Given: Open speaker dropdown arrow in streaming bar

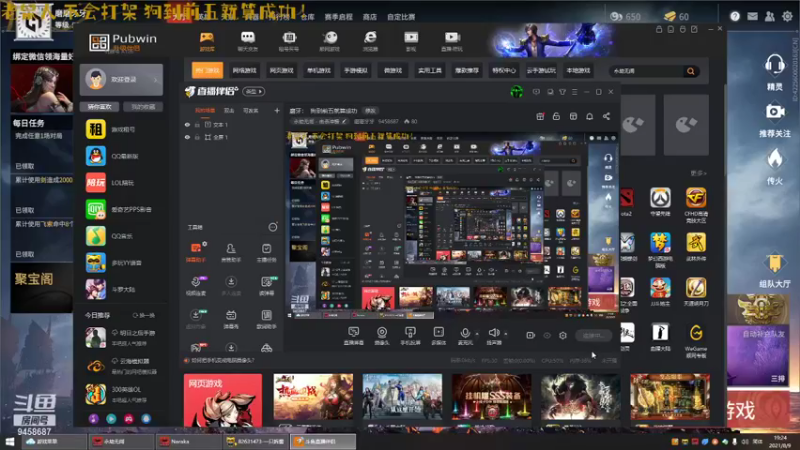Looking at the screenshot, I should (x=506, y=334).
